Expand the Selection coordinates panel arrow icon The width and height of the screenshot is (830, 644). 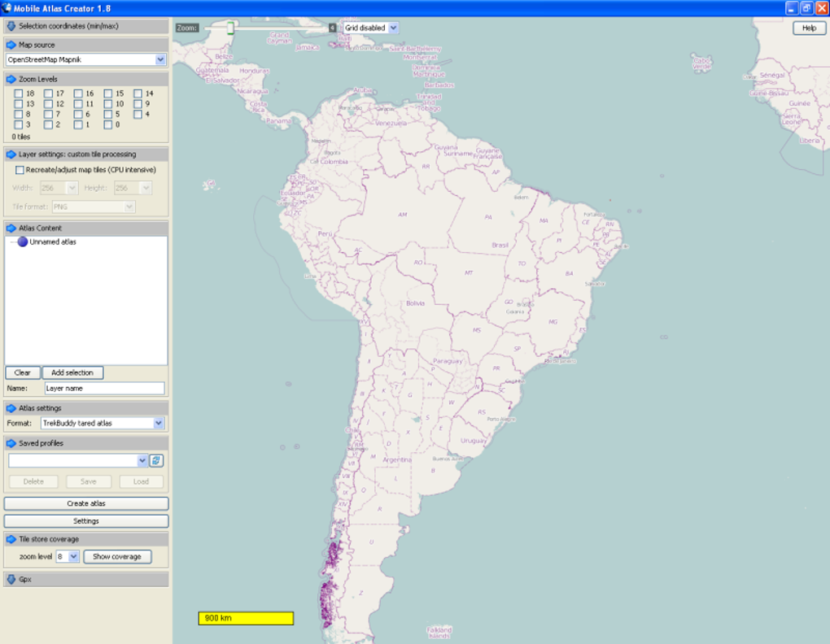click(11, 26)
